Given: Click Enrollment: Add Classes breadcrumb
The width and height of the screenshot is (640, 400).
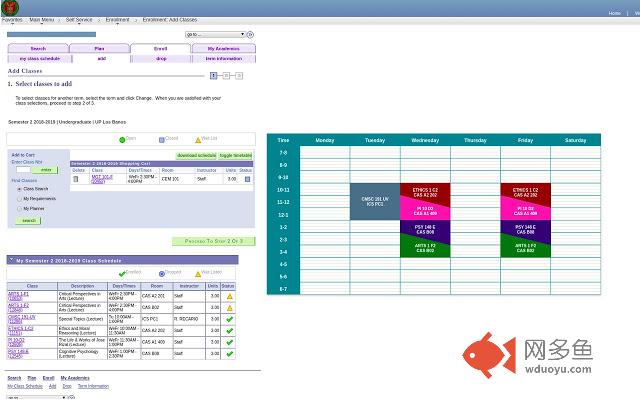Looking at the screenshot, I should (x=170, y=20).
